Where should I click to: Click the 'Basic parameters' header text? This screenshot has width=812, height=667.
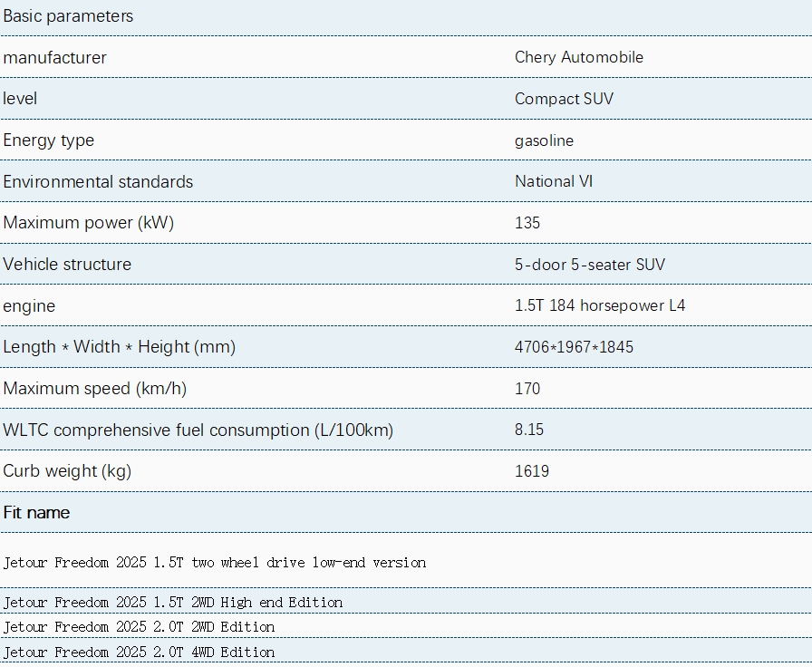[68, 16]
